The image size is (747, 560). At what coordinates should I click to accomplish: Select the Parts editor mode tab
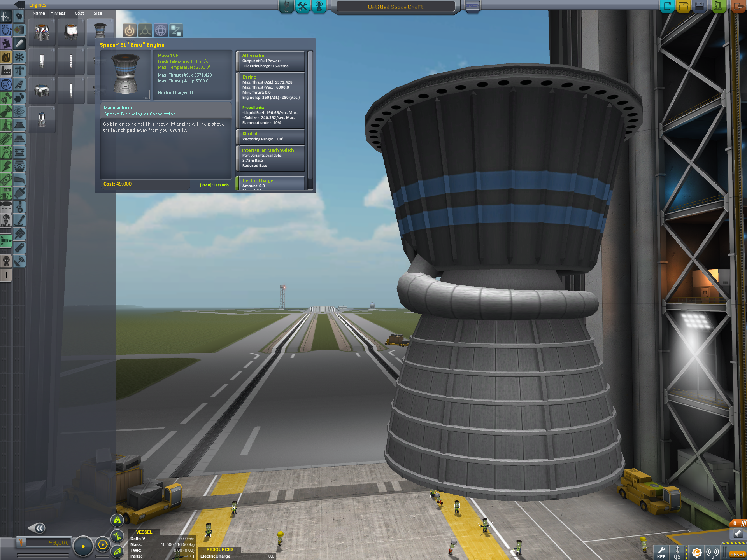point(286,7)
